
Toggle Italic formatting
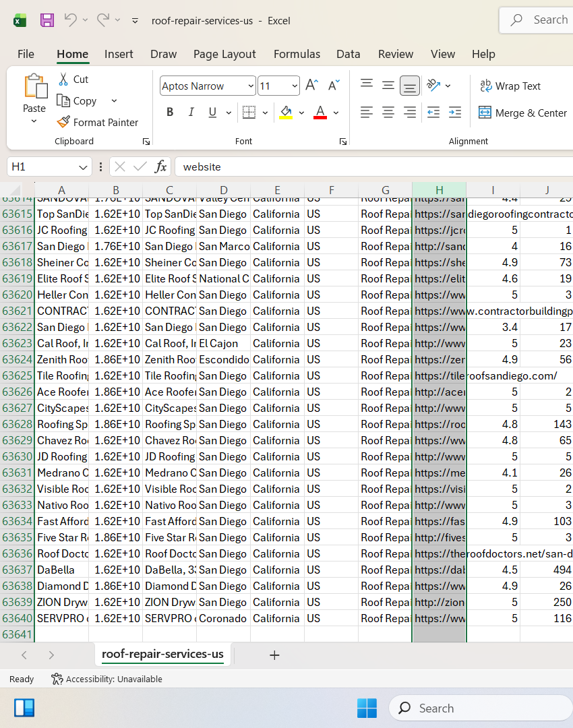[x=191, y=112]
